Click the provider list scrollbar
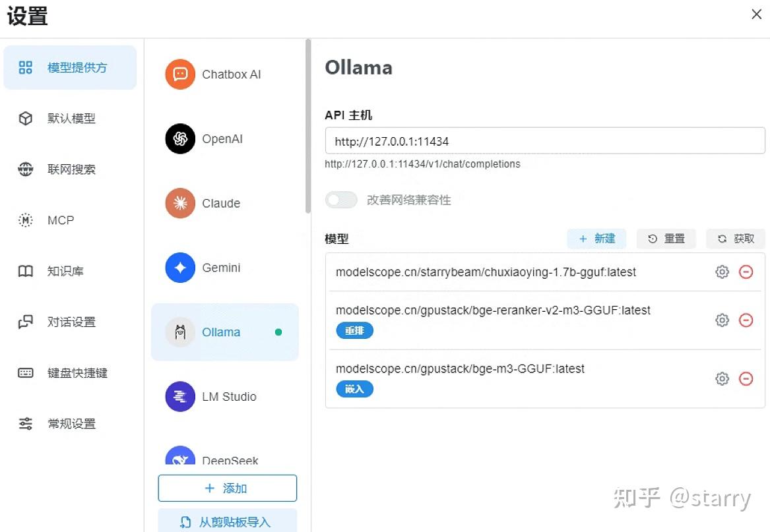Viewport: 770px width, 532px height. point(308,126)
